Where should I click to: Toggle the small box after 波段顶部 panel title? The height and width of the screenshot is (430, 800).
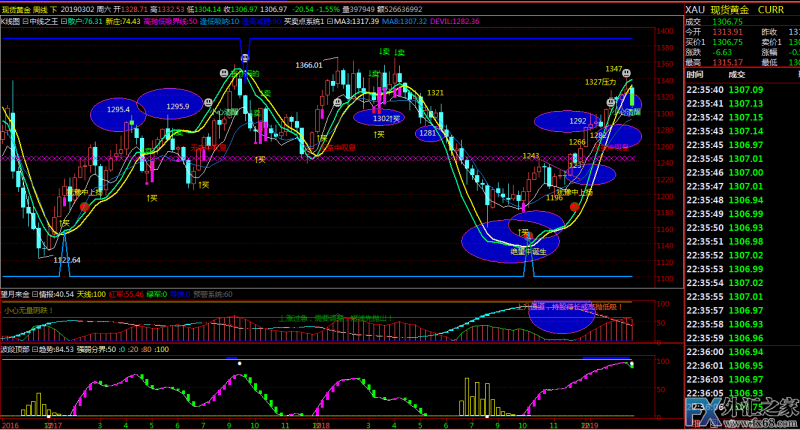click(34, 350)
